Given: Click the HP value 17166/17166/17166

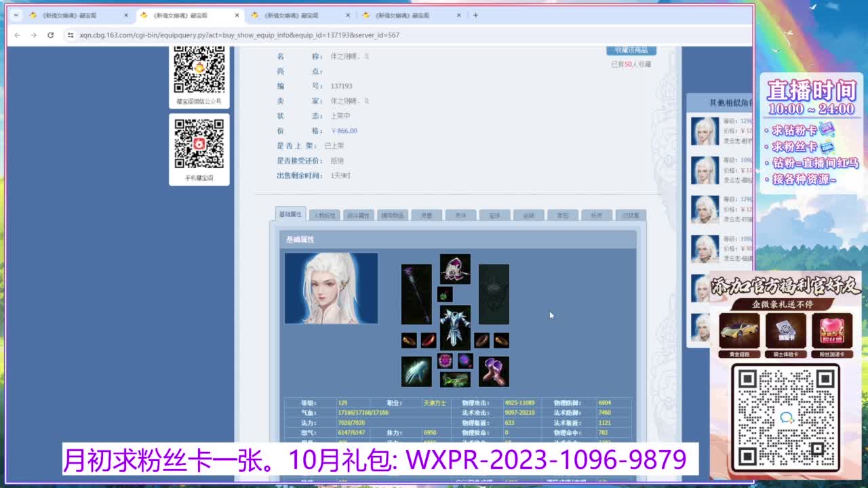Looking at the screenshot, I should [363, 413].
